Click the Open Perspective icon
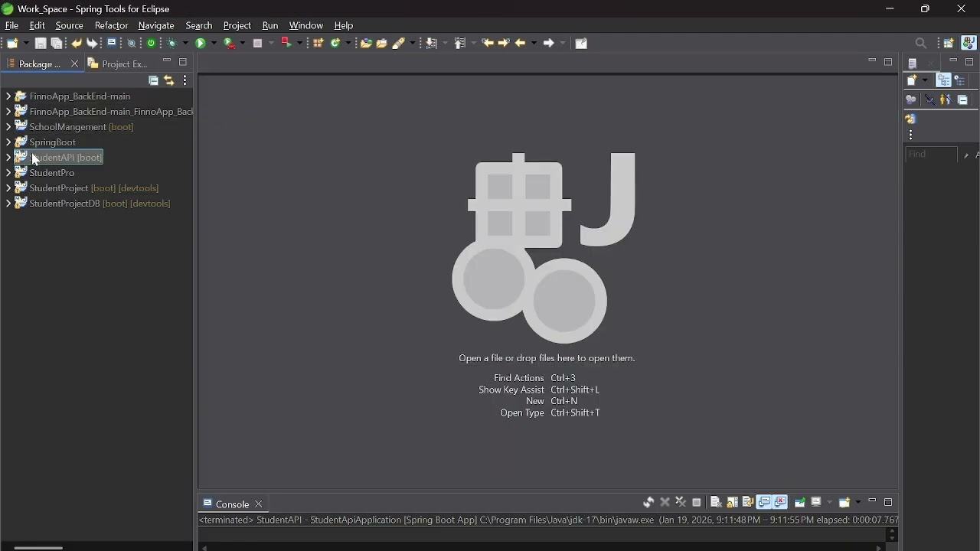 point(949,44)
